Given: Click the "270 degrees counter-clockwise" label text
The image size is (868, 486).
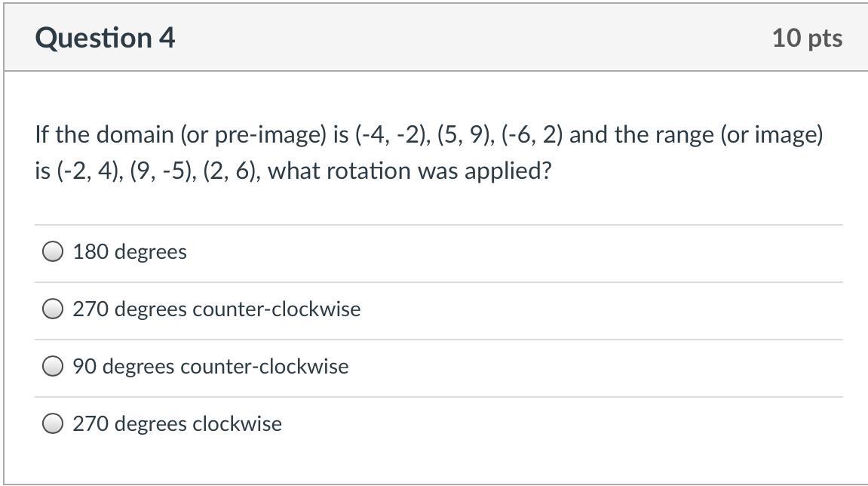Looking at the screenshot, I should (216, 309).
